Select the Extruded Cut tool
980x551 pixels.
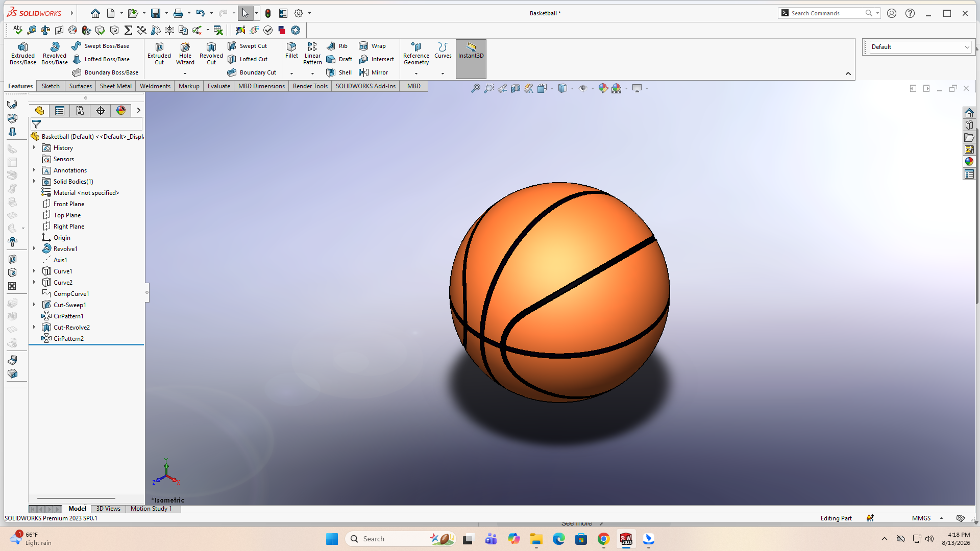click(159, 54)
